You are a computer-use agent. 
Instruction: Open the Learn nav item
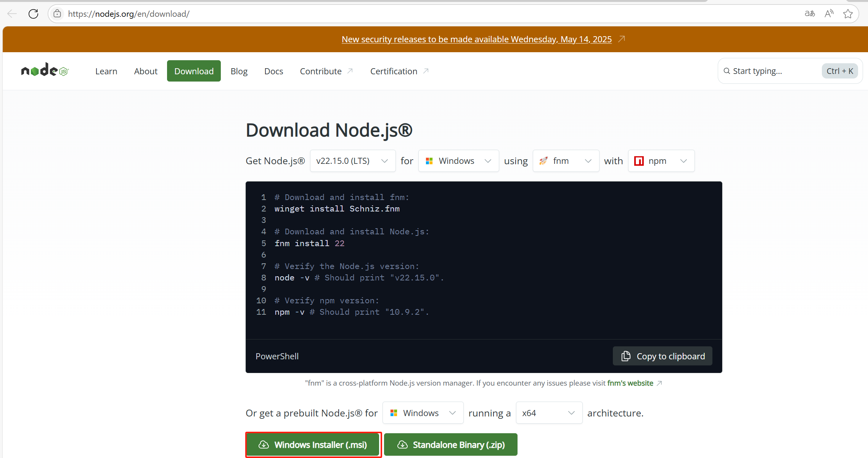click(x=106, y=71)
